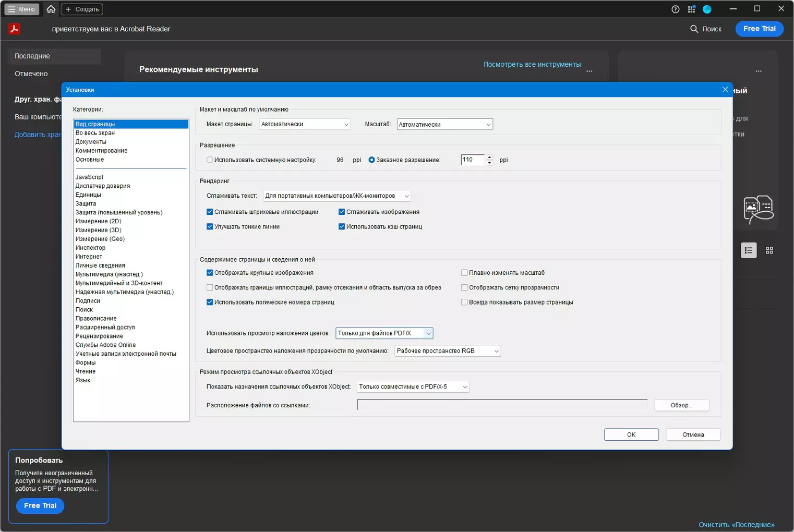Switch to grid thumbnail view icon
The height and width of the screenshot is (532, 794).
pyautogui.click(x=769, y=250)
